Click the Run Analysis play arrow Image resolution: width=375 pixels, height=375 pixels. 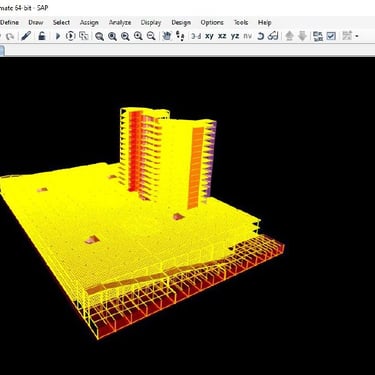click(58, 36)
